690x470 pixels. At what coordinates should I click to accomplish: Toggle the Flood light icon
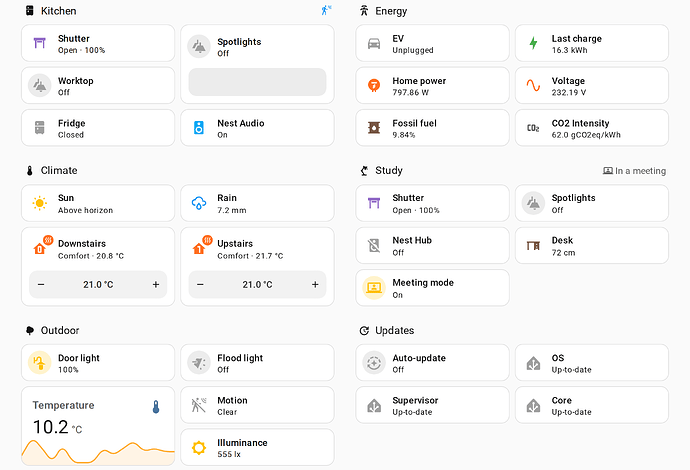[x=199, y=363]
